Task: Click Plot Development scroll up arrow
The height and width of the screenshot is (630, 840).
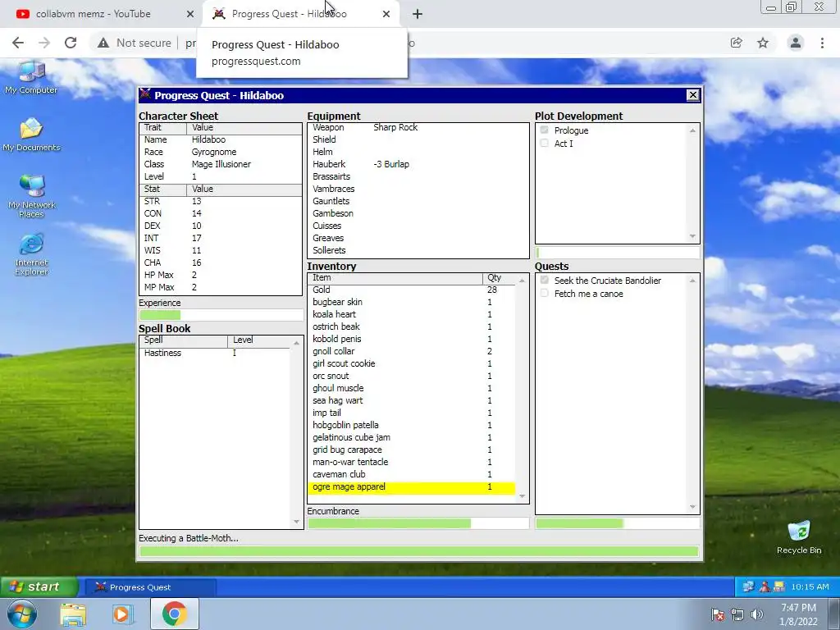Action: pyautogui.click(x=692, y=130)
